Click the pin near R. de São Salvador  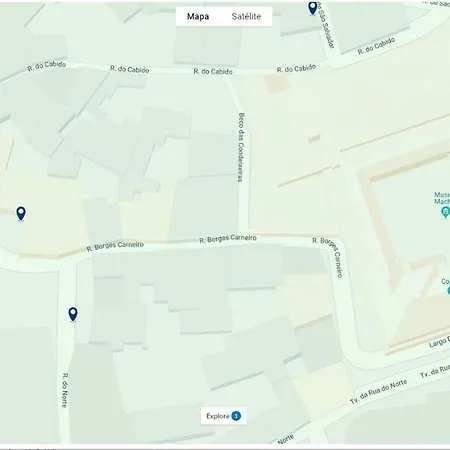(313, 8)
